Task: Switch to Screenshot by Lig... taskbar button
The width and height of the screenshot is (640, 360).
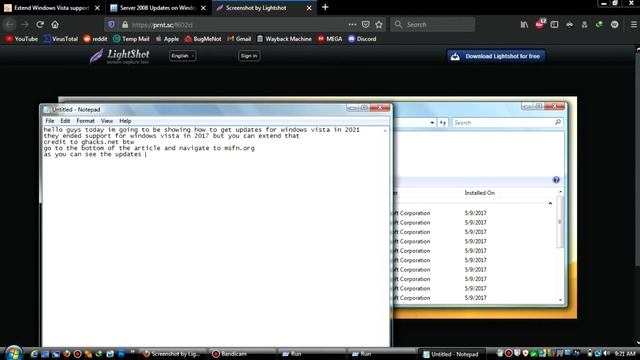Action: coord(172,354)
